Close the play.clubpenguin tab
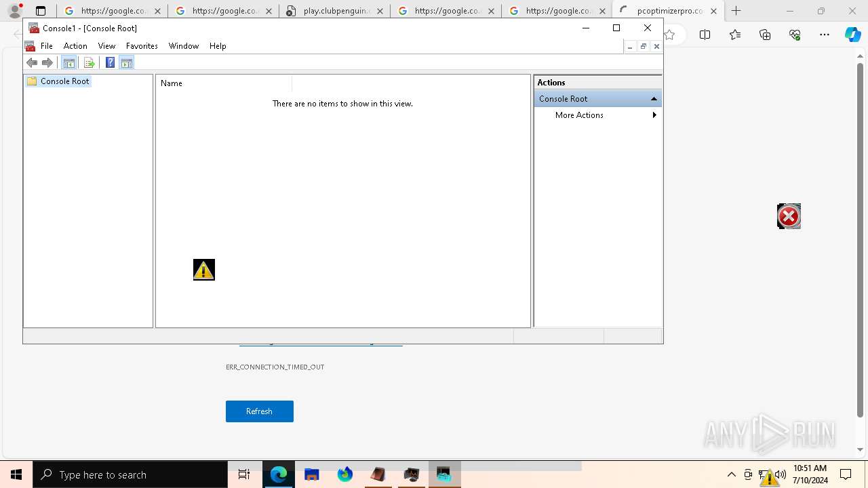Screen dimensions: 868x488 click(x=380, y=11)
